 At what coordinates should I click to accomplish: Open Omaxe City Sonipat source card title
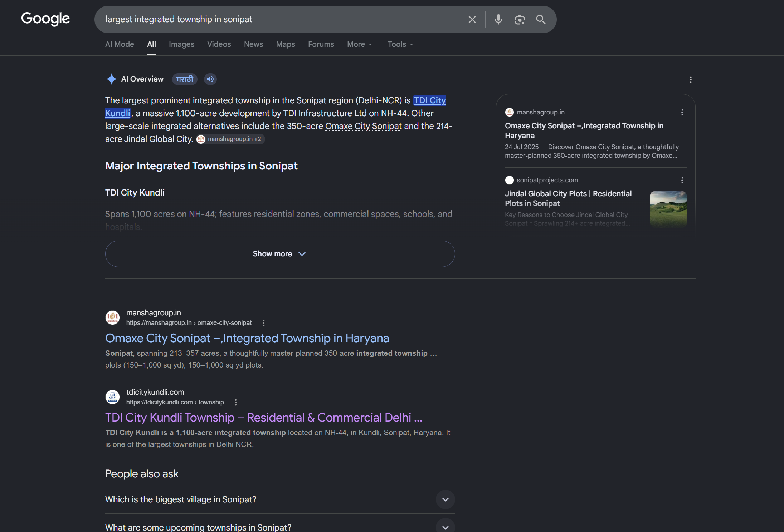click(x=584, y=130)
